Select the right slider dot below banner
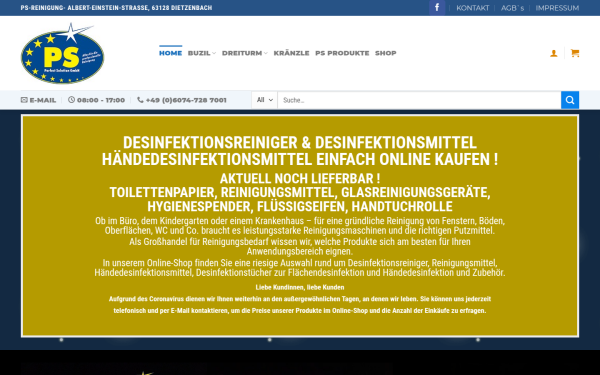Image resolution: width=600 pixels, height=375 pixels. tap(478, 340)
